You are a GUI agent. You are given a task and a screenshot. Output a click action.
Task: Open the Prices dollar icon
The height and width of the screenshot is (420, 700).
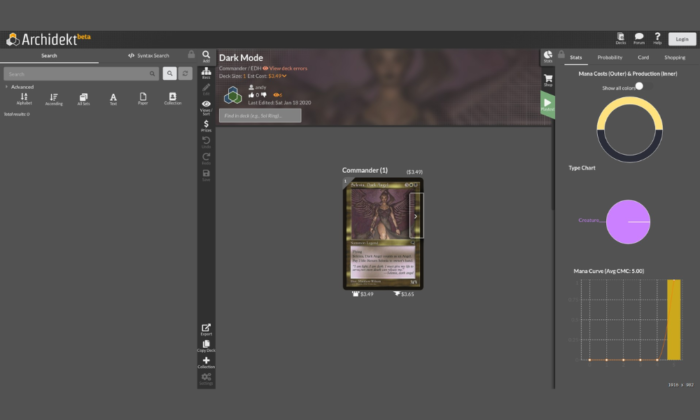tap(206, 124)
